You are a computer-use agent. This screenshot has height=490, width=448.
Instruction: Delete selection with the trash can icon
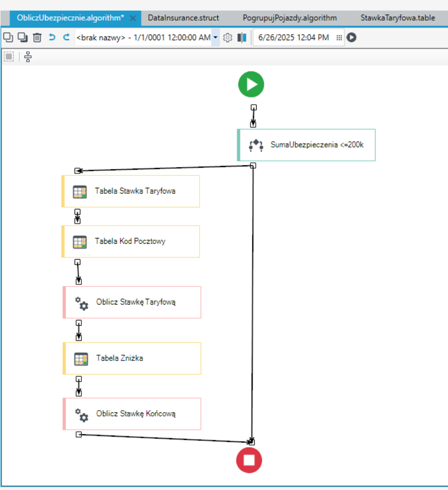tap(37, 38)
